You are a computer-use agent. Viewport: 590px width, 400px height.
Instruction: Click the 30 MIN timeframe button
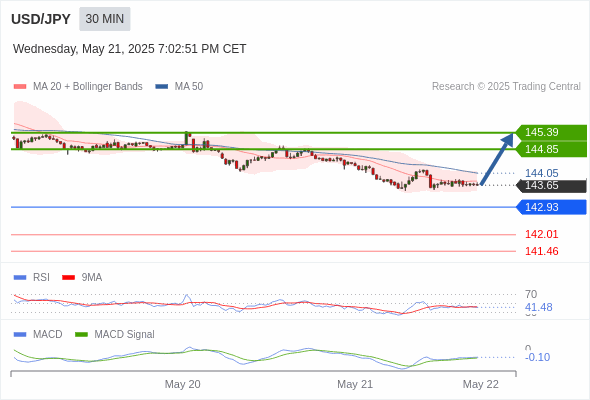pos(105,19)
